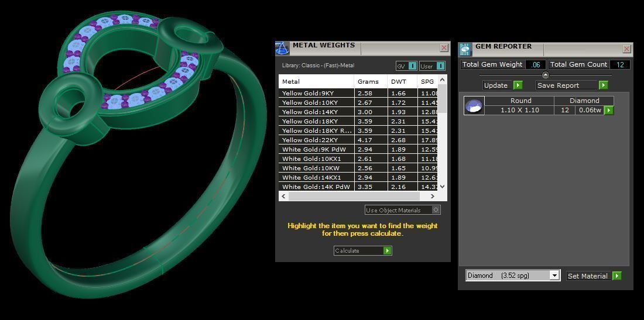Toggle the GV library switch
This screenshot has width=644, height=320.
point(412,66)
